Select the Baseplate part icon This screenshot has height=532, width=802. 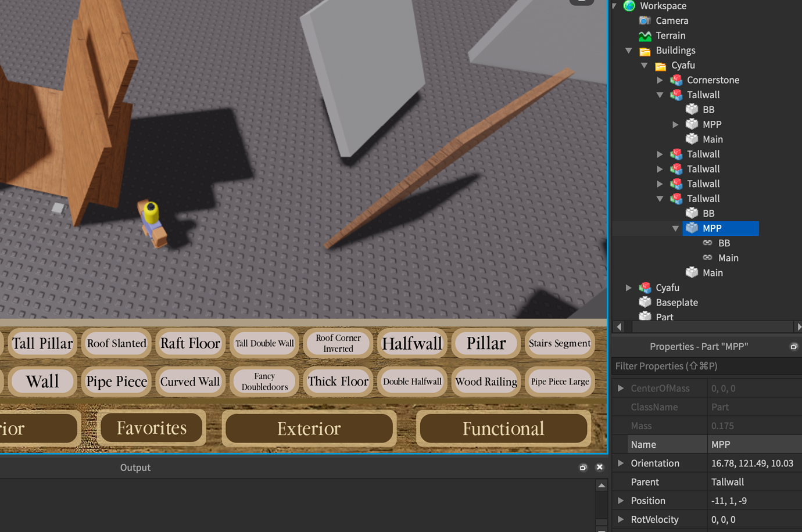(x=645, y=302)
